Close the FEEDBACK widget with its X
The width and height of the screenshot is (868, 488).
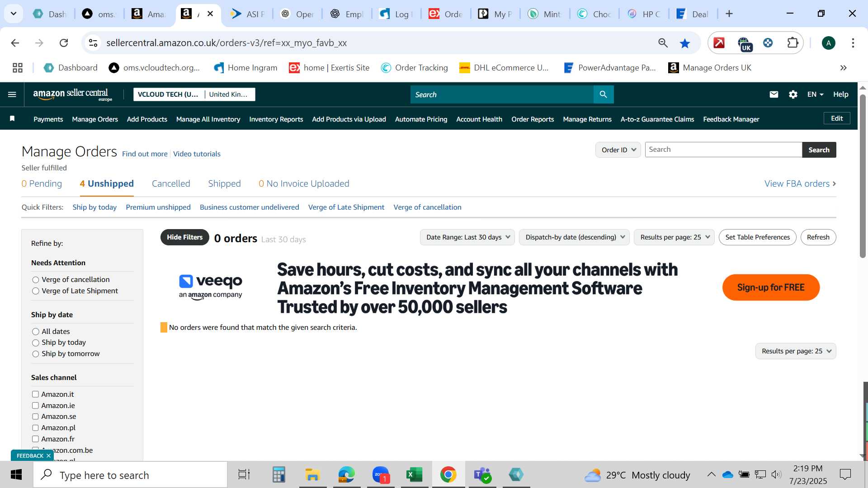coord(48,455)
